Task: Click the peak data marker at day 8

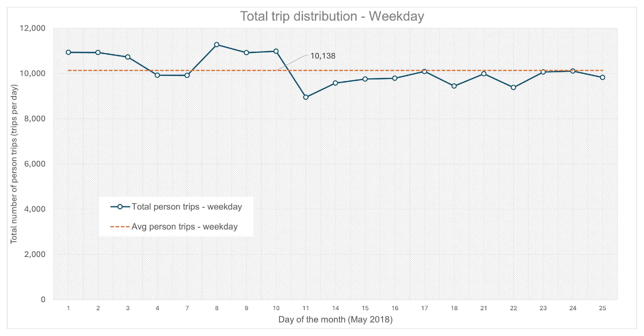Action: click(217, 45)
